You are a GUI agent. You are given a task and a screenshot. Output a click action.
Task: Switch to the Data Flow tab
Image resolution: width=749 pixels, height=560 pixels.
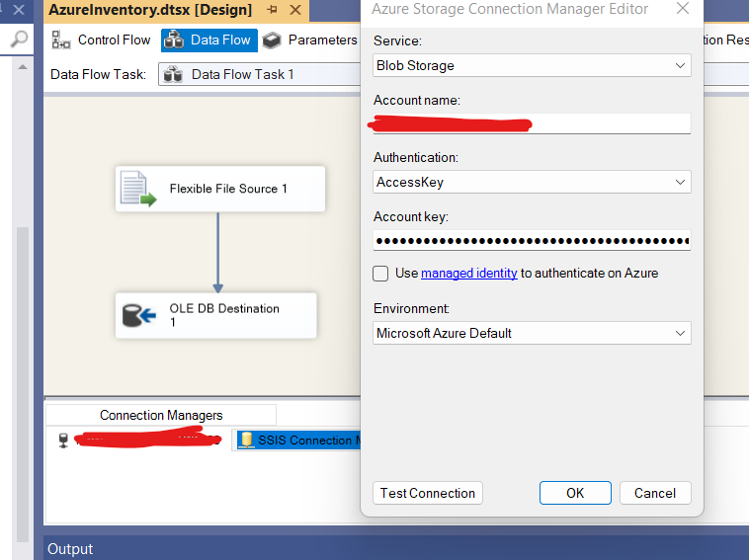[x=209, y=40]
